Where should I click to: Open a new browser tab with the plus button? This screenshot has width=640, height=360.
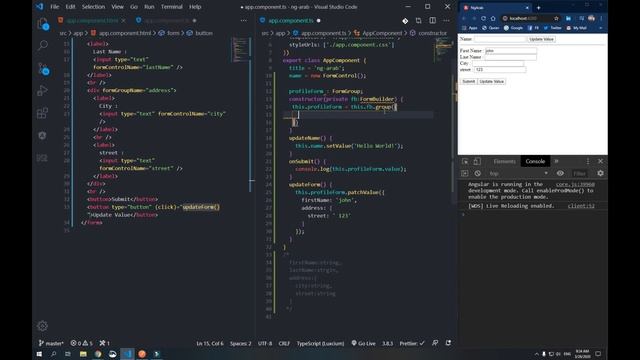pyautogui.click(x=538, y=8)
